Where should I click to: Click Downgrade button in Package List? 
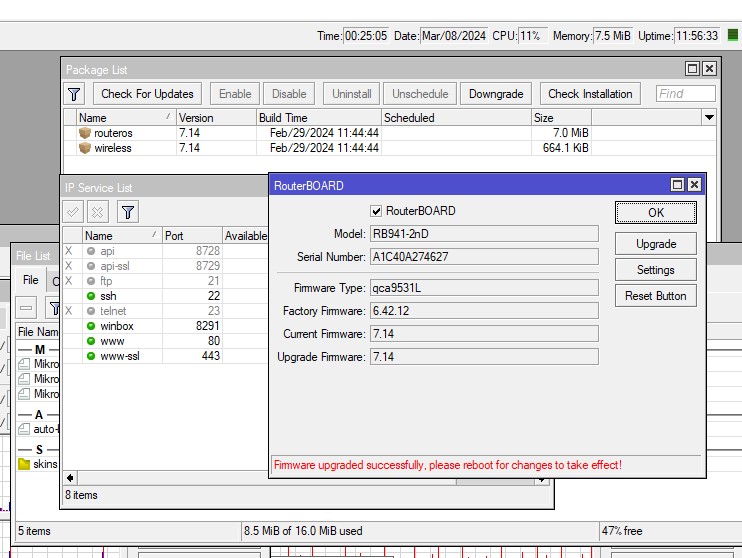(x=496, y=94)
